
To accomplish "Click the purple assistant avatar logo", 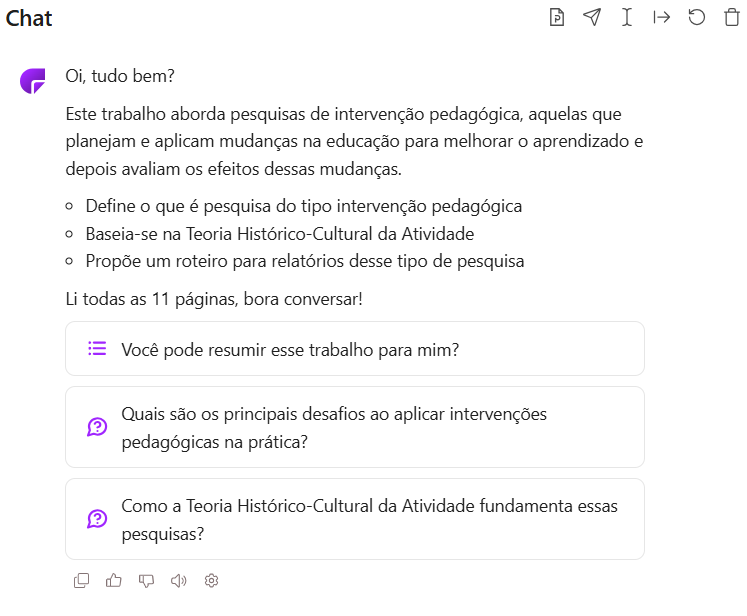I will coord(33,81).
